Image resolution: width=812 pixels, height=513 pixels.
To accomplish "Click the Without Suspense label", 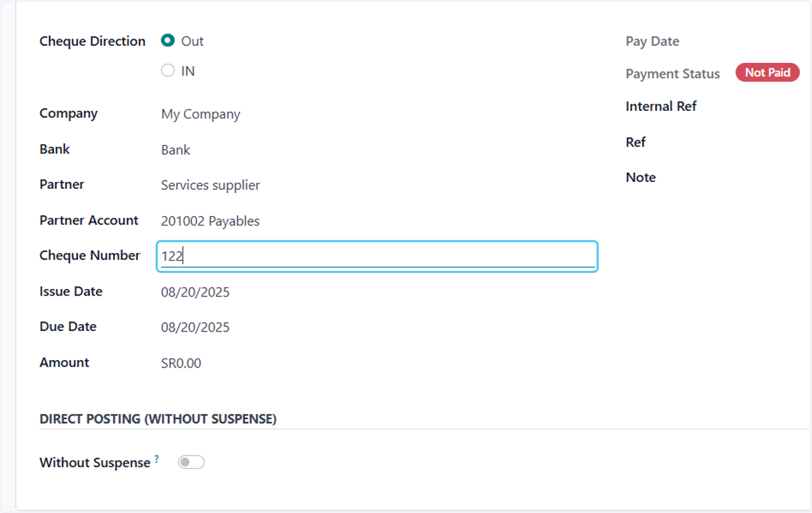I will pos(95,463).
